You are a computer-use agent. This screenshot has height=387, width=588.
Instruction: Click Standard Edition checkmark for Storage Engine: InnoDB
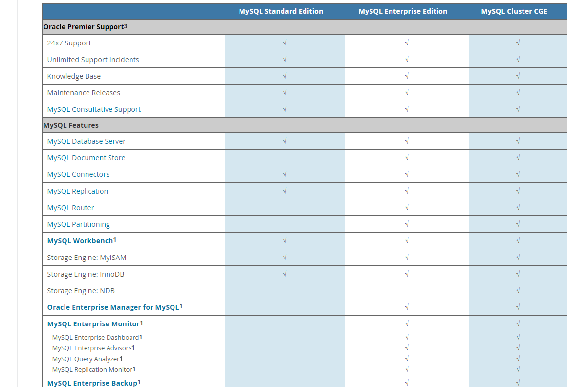tap(285, 274)
